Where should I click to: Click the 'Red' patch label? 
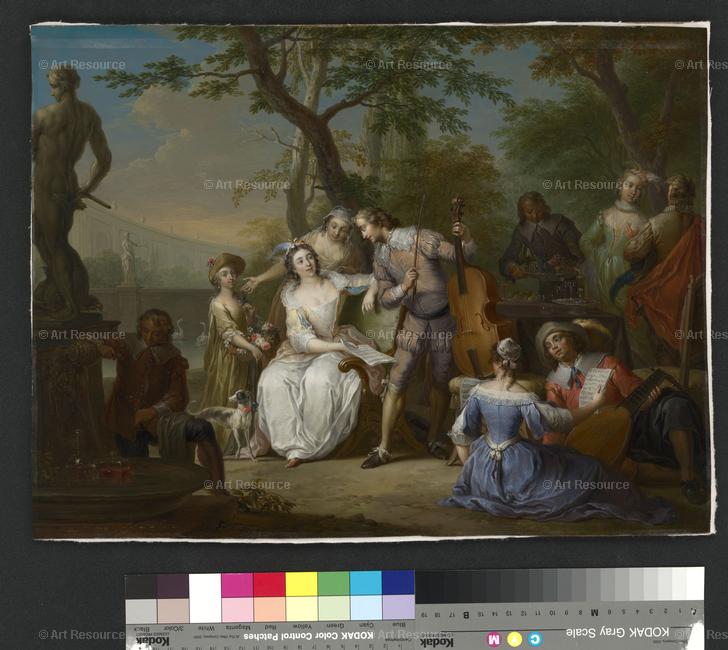pyautogui.click(x=270, y=627)
